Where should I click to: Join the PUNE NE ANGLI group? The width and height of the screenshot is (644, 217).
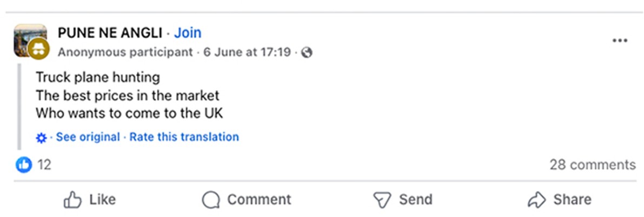coord(188,33)
